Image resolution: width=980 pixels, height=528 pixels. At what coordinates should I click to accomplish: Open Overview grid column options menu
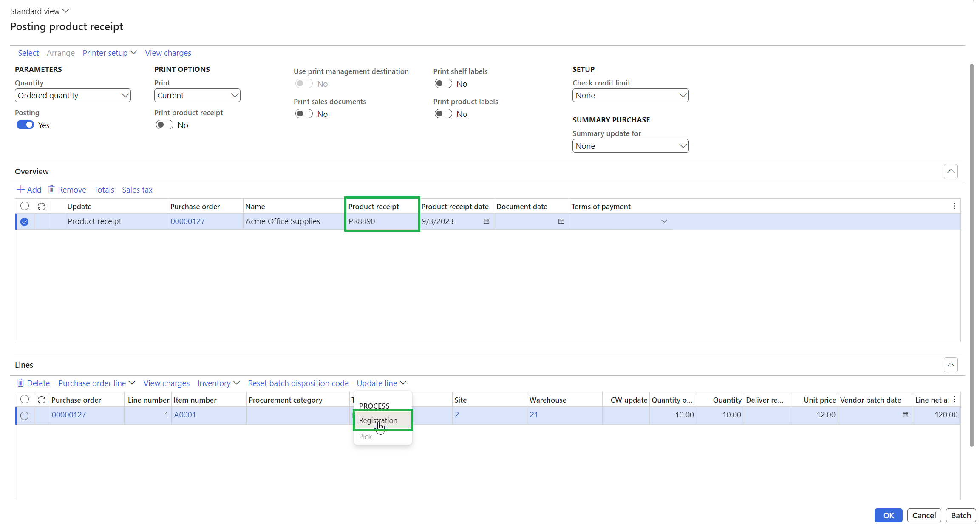coord(954,206)
